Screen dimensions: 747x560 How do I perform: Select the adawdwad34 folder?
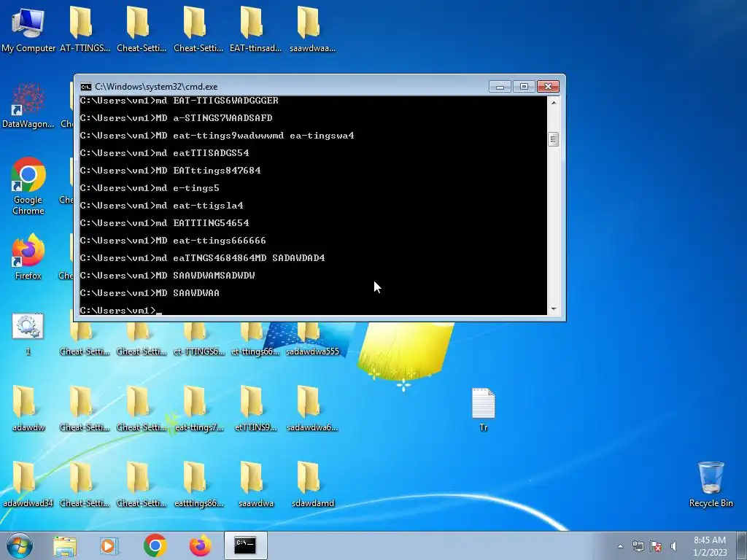28,484
